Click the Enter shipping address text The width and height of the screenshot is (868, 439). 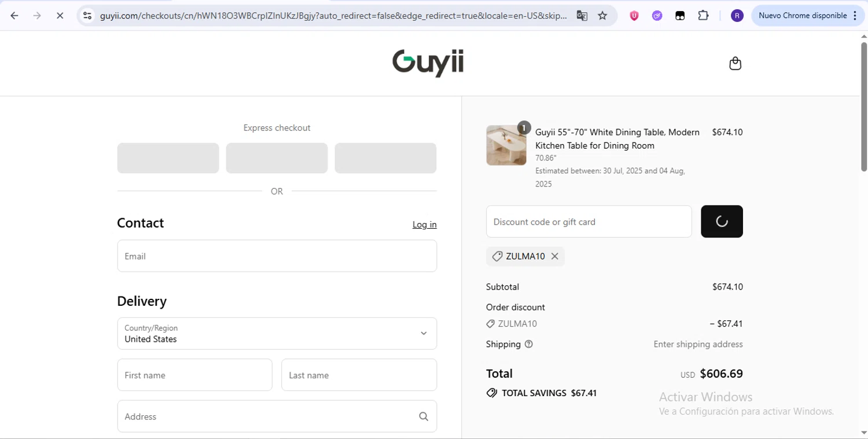pyautogui.click(x=698, y=344)
